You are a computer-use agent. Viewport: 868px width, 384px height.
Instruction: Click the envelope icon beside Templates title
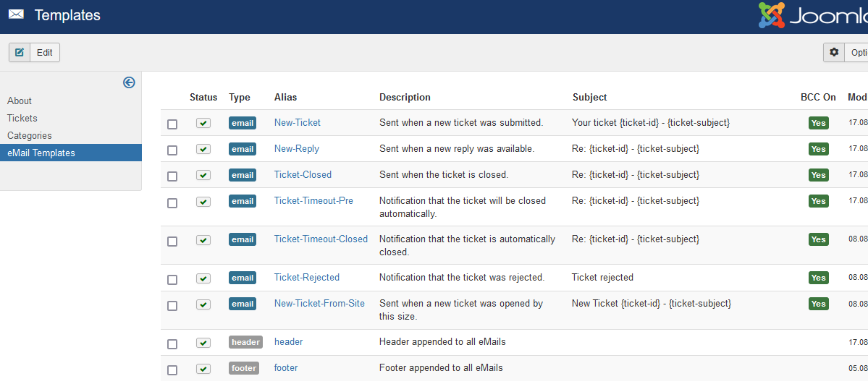point(16,14)
